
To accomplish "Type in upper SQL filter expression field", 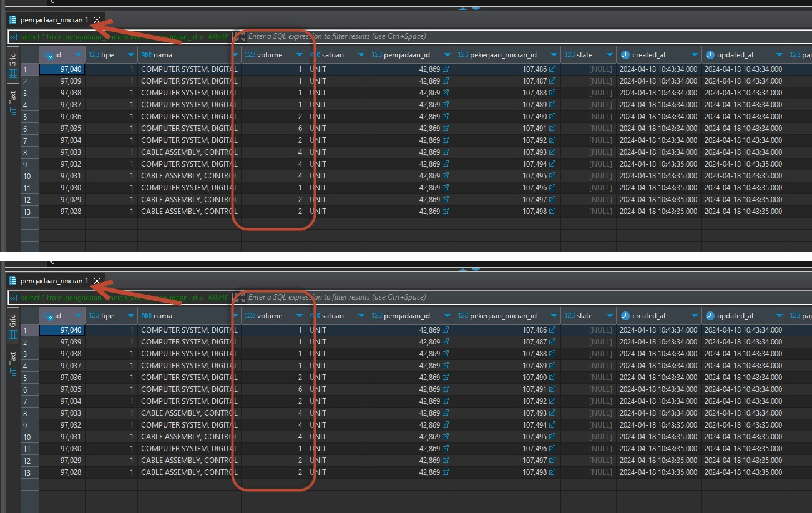I will pos(499,36).
